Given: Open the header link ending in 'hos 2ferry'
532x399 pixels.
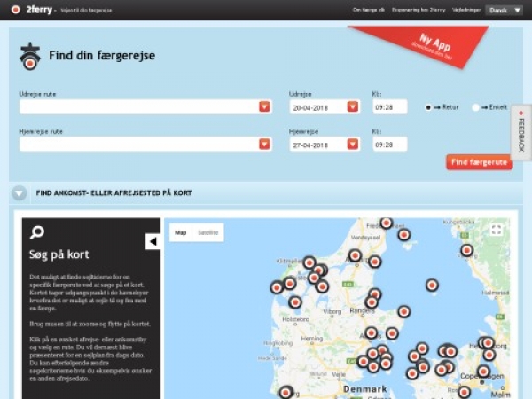Looking at the screenshot, I should pos(419,10).
